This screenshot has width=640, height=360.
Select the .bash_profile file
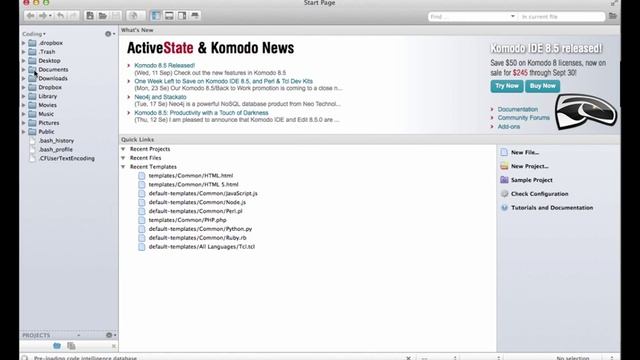[x=56, y=149]
